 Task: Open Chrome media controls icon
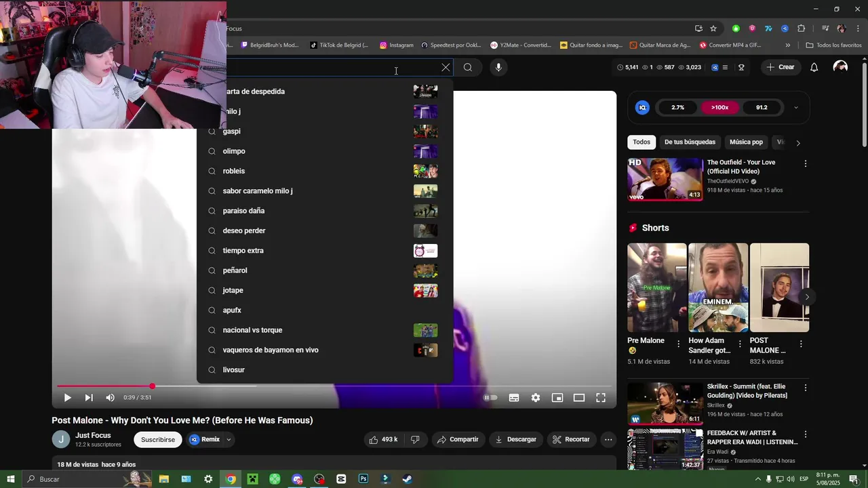pos(825,28)
